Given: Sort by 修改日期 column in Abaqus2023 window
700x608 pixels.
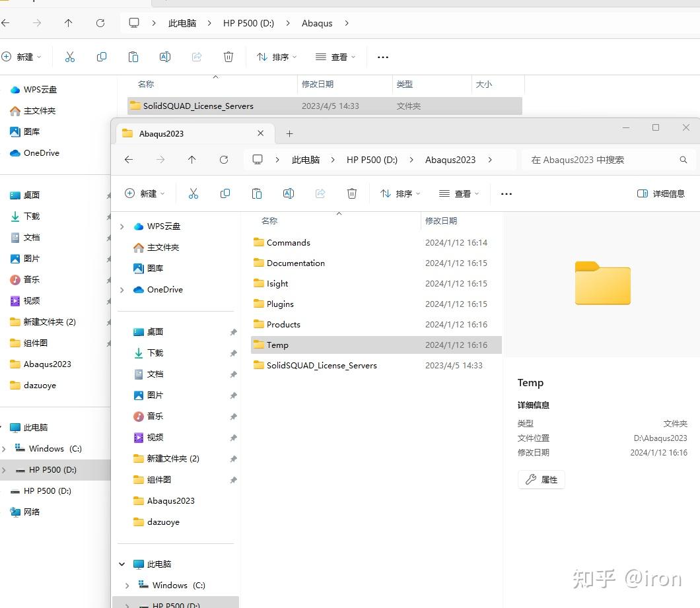Looking at the screenshot, I should pos(441,220).
